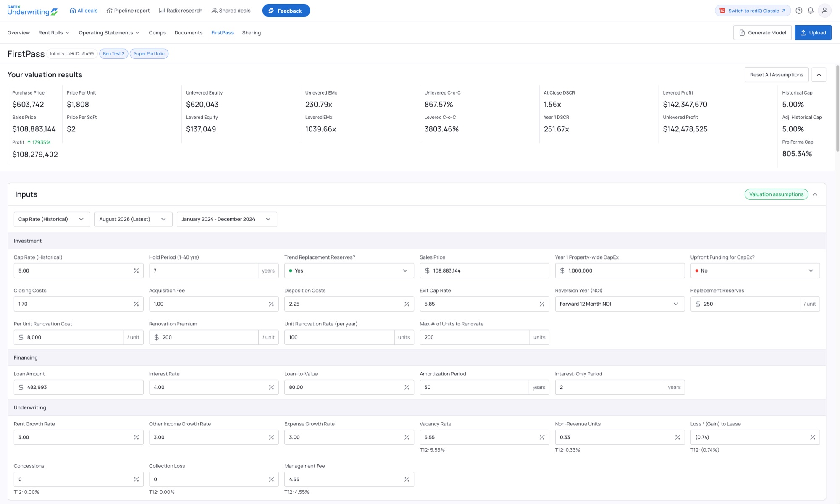Click the Radix research bar chart icon
840x504 pixels.
(162, 10)
